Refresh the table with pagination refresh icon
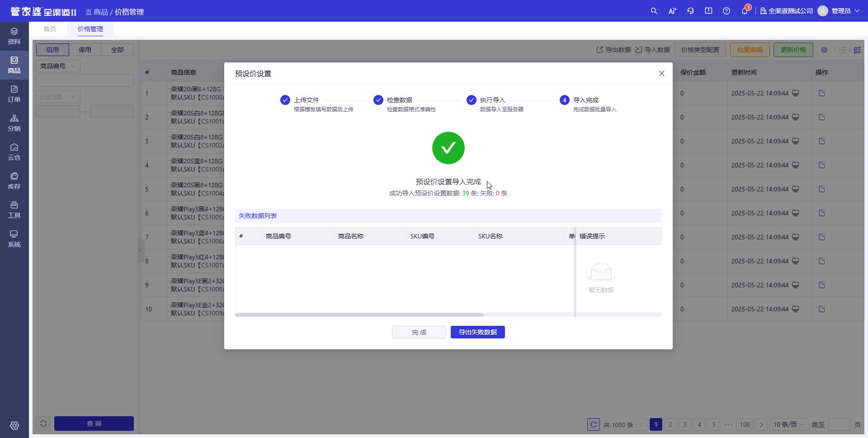This screenshot has width=868, height=438. (594, 424)
